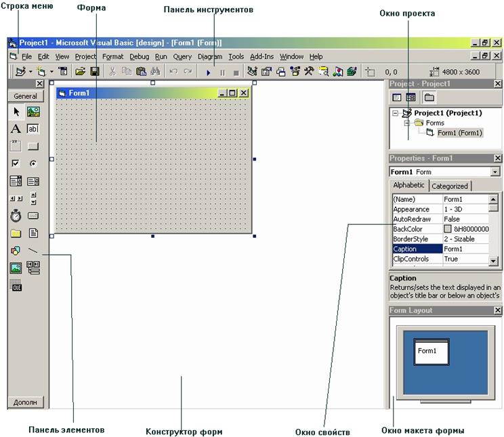Open Add Form dropdown arrow
The height and width of the screenshot is (437, 504).
pos(51,72)
